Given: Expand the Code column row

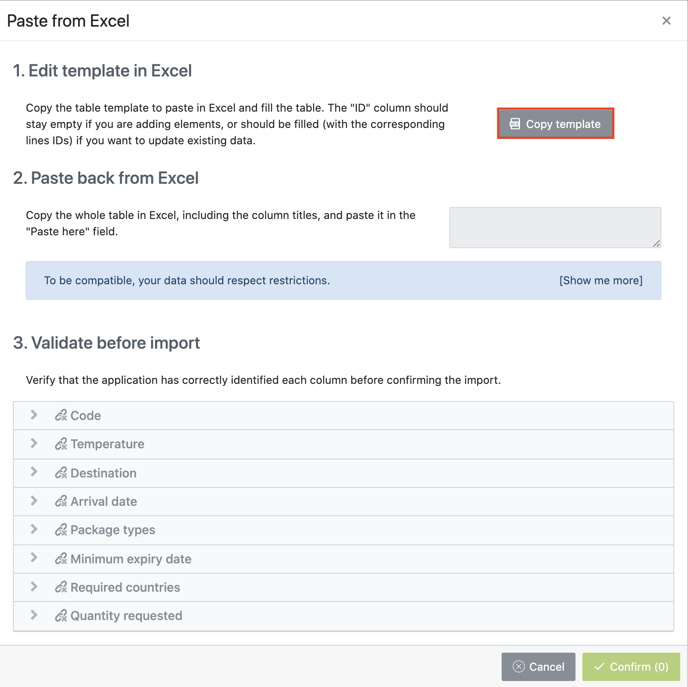Looking at the screenshot, I should [x=34, y=415].
